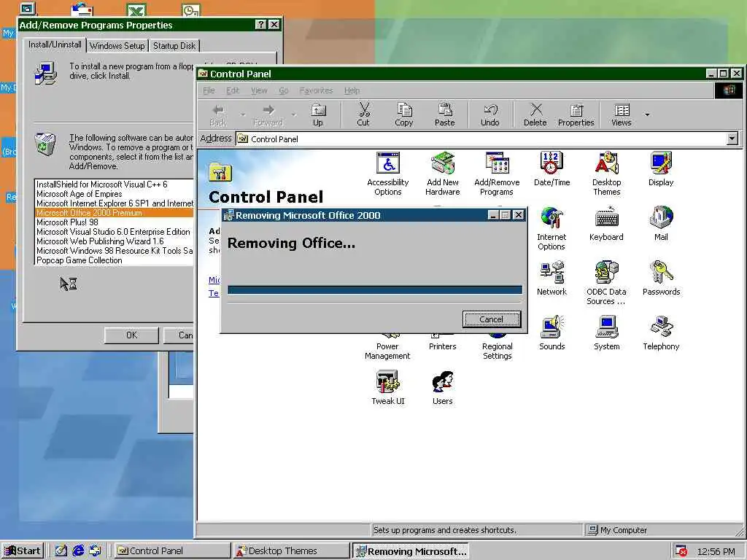Open the System applet
The image size is (747, 560).
click(606, 333)
